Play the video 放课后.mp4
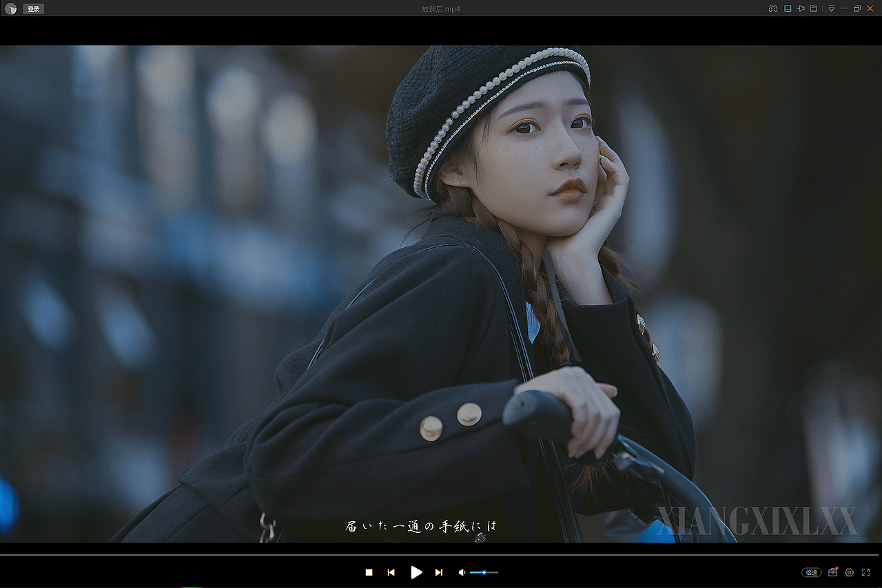 pyautogui.click(x=416, y=572)
